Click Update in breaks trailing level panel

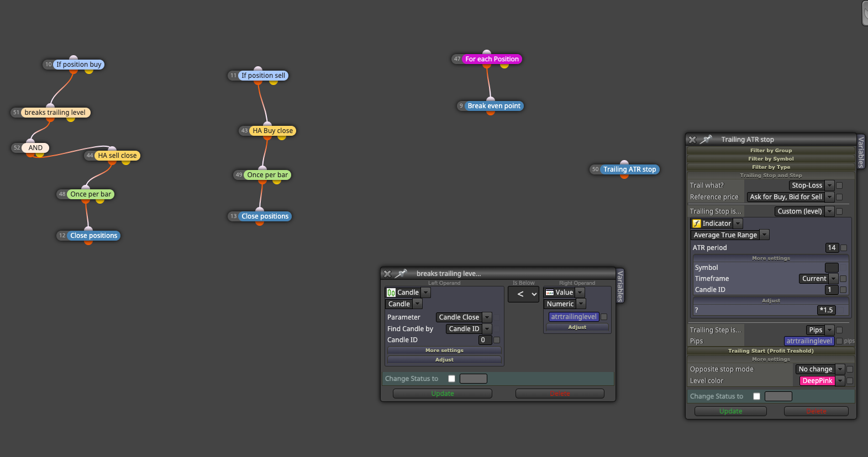(x=443, y=394)
